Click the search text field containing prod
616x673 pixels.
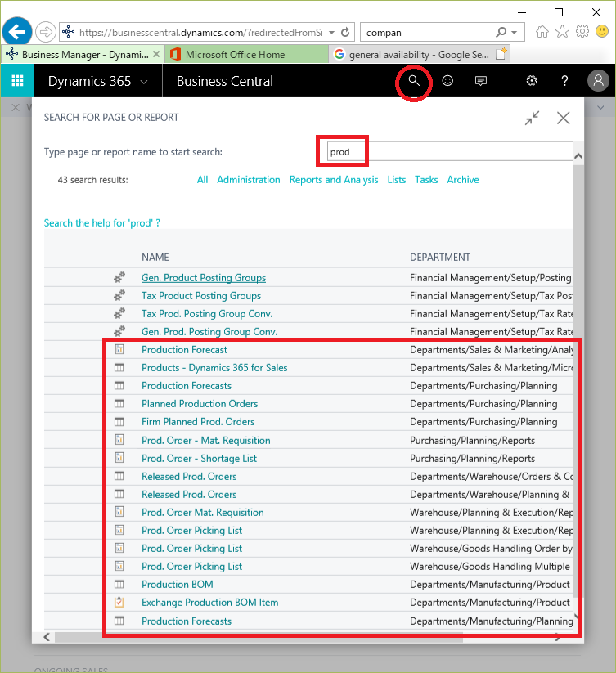pyautogui.click(x=449, y=151)
